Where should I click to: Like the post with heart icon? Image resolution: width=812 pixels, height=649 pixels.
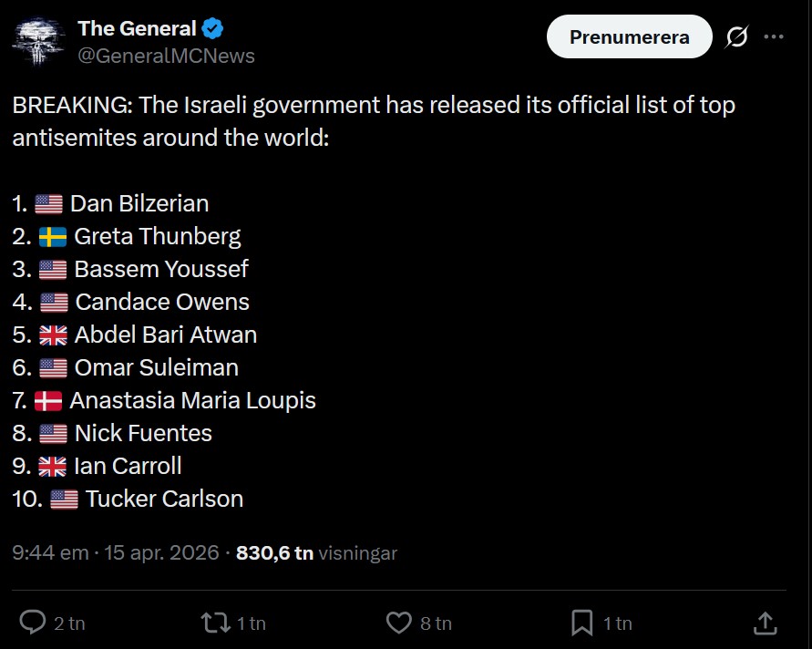(398, 623)
